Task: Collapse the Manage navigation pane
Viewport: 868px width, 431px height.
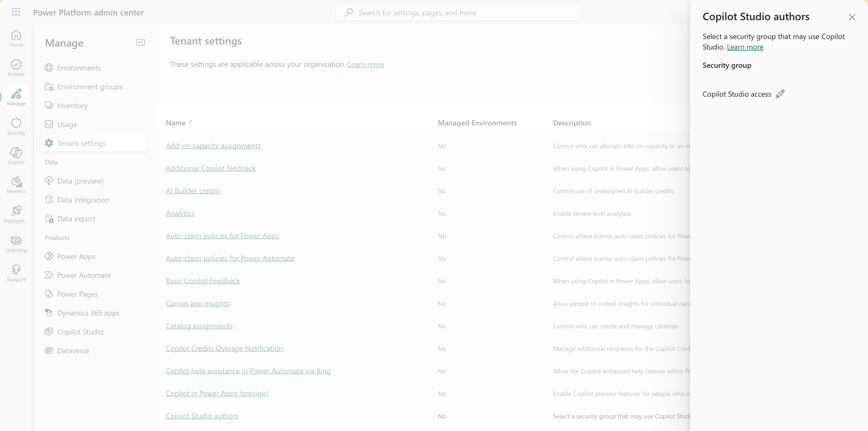Action: coord(140,42)
